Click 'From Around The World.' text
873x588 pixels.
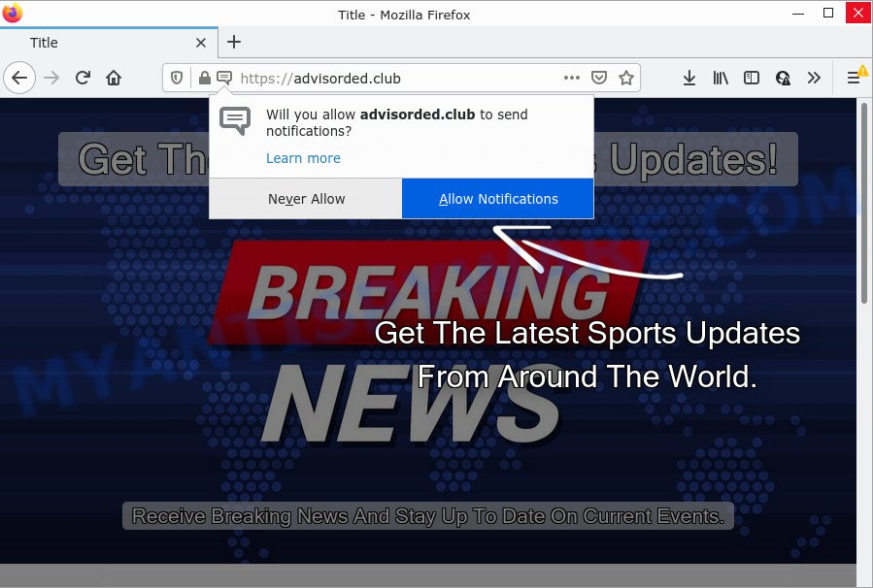[588, 376]
